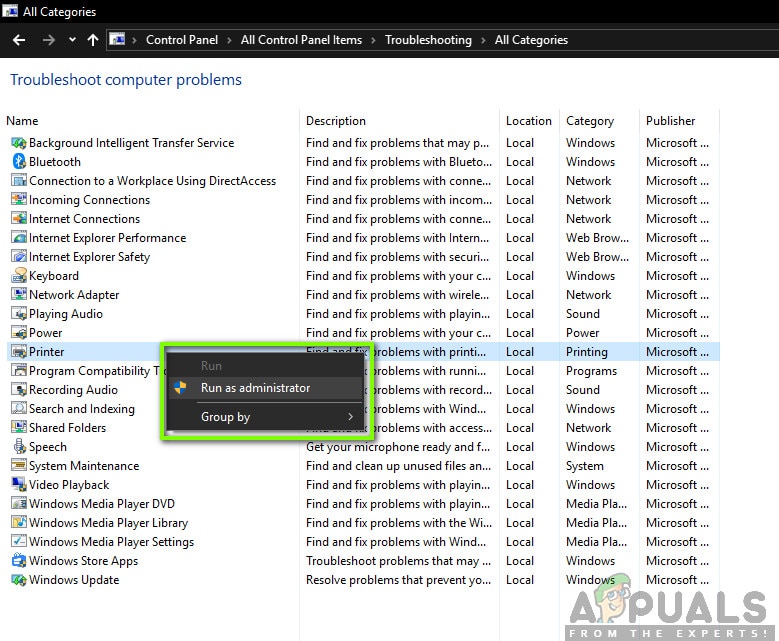Click the Windows Store Apps icon

click(x=19, y=561)
